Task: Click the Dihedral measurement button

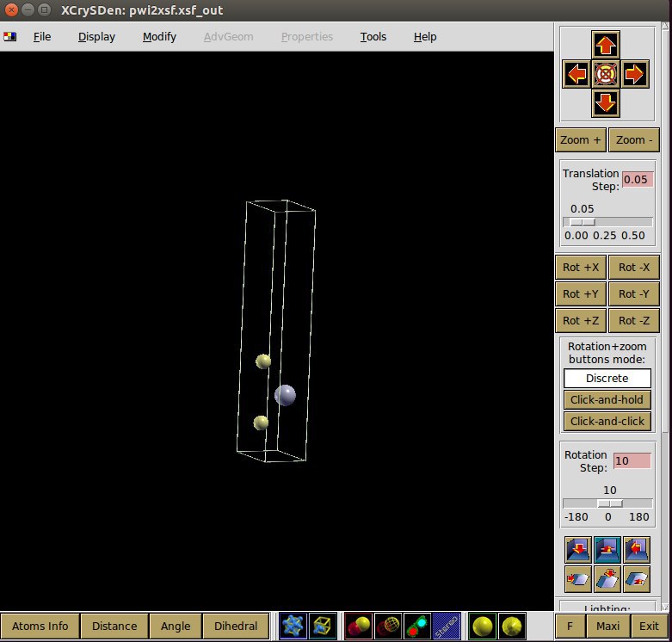Action: click(236, 627)
